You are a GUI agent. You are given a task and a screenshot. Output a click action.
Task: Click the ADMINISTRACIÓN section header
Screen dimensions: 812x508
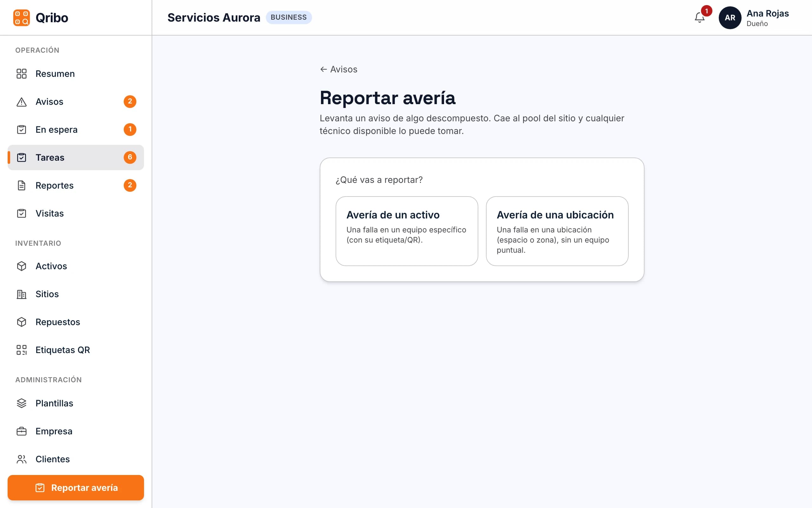(x=49, y=380)
